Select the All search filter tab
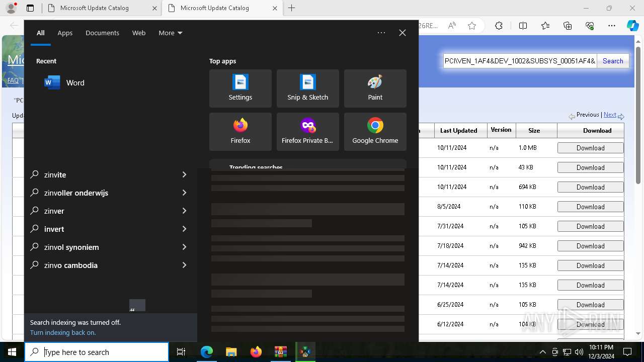 41,33
